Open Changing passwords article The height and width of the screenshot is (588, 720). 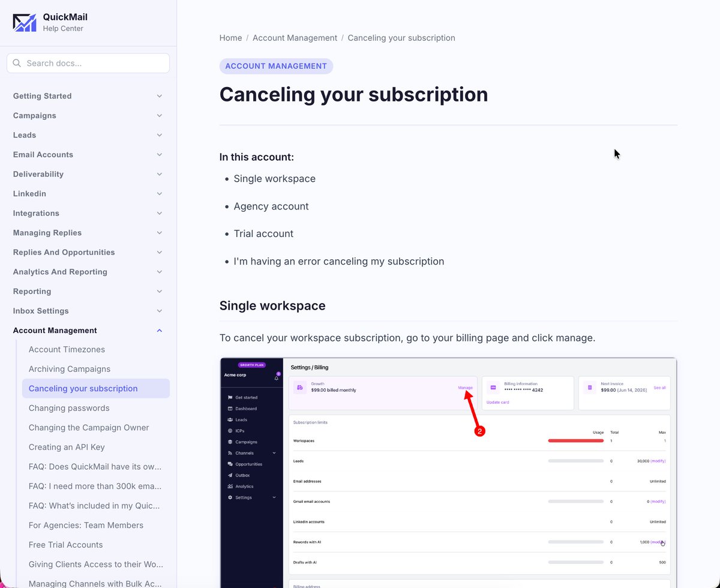point(69,408)
